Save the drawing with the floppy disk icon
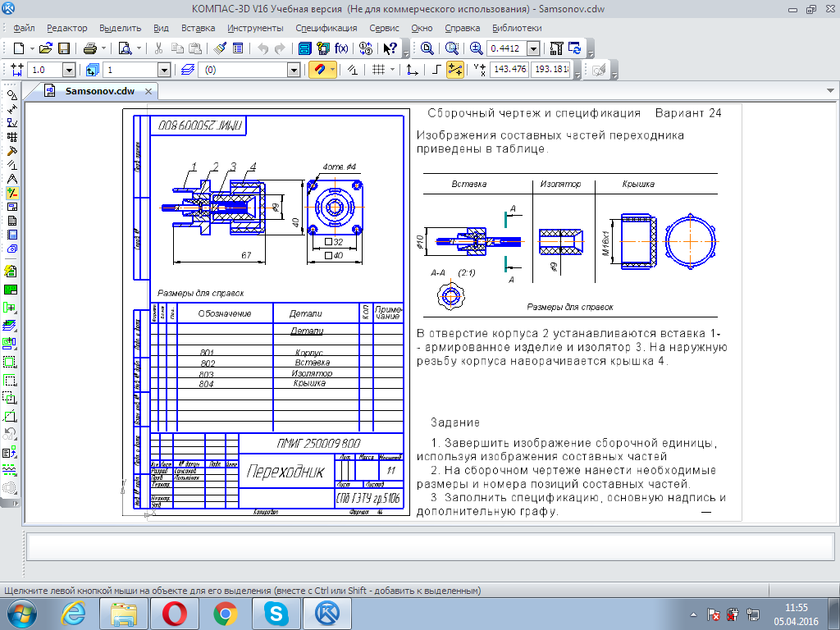This screenshot has height=630, width=840. point(64,48)
